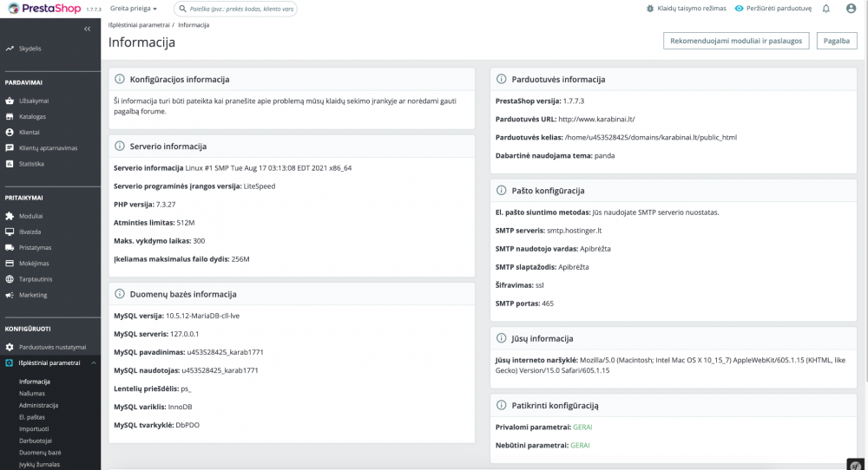Click the Pagalba help button
The height and width of the screenshot is (470, 868).
[x=837, y=41]
